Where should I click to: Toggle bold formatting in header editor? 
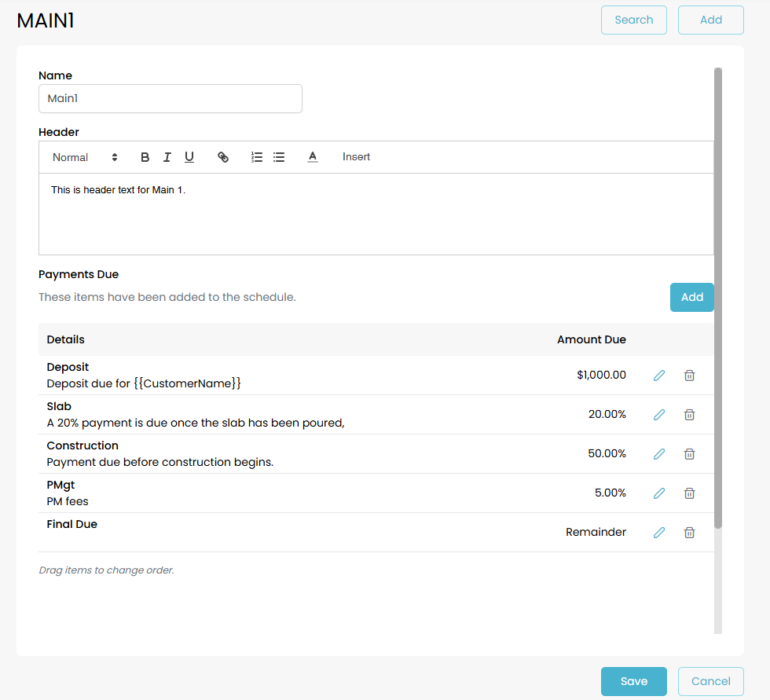tap(145, 157)
